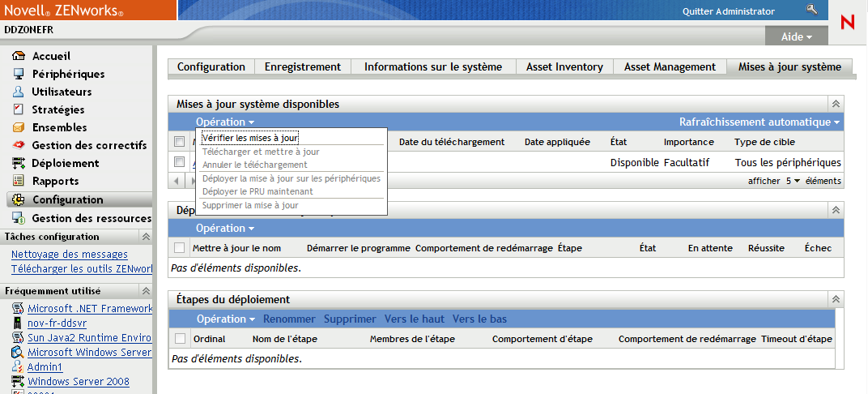Viewport: 868px width, 394px height.
Task: Open Nettoyage des messages link
Action: click(70, 255)
